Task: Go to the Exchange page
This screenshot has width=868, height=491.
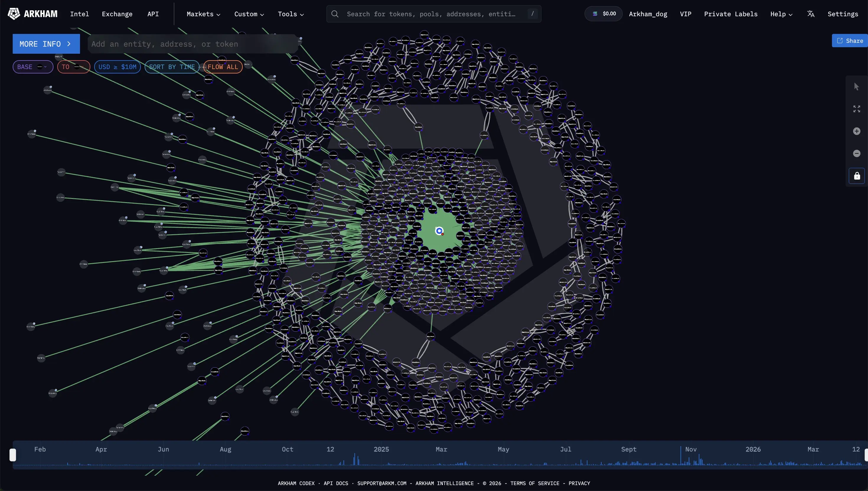Action: coord(117,14)
